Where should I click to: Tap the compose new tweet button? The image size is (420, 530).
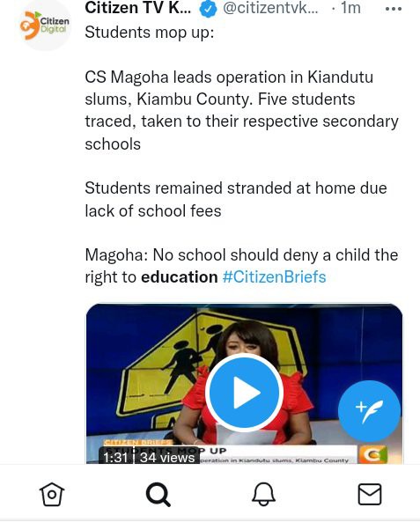pyautogui.click(x=369, y=411)
